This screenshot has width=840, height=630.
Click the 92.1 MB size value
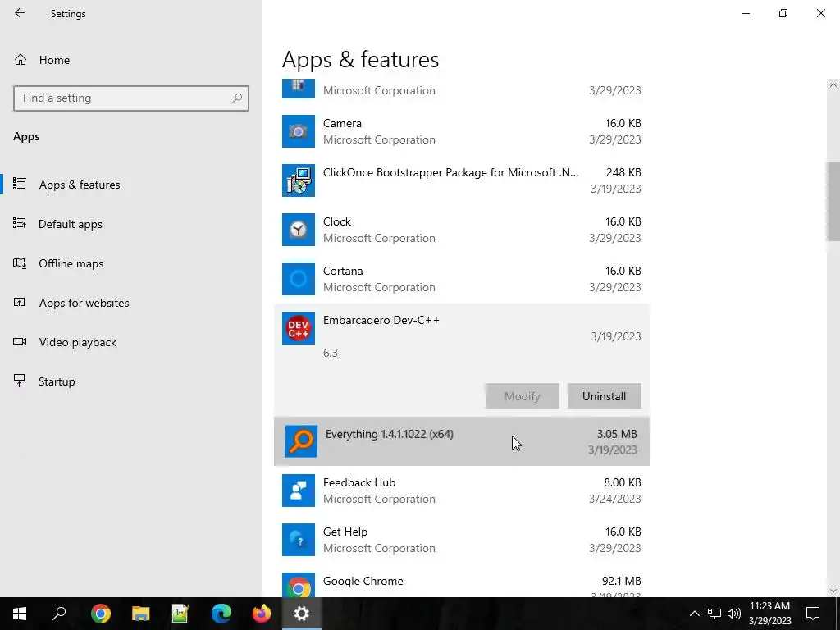click(x=622, y=582)
